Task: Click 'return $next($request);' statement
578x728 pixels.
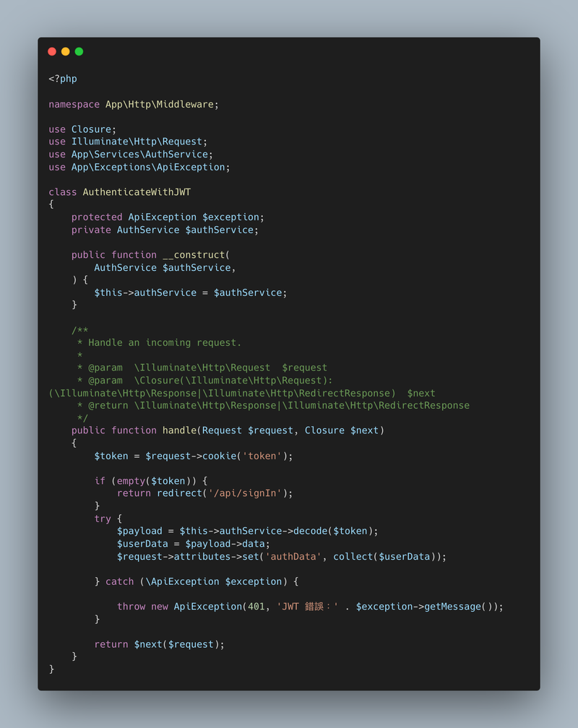Action: [160, 644]
